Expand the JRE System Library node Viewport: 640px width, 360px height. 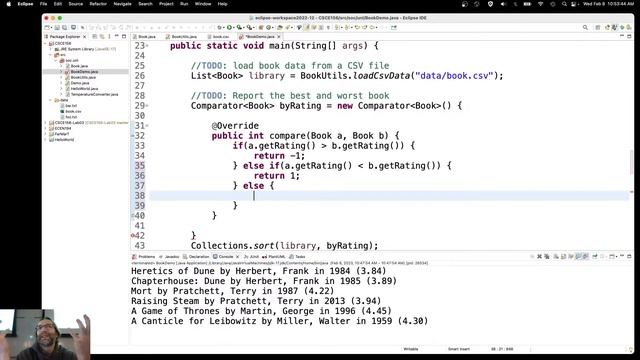(51, 49)
